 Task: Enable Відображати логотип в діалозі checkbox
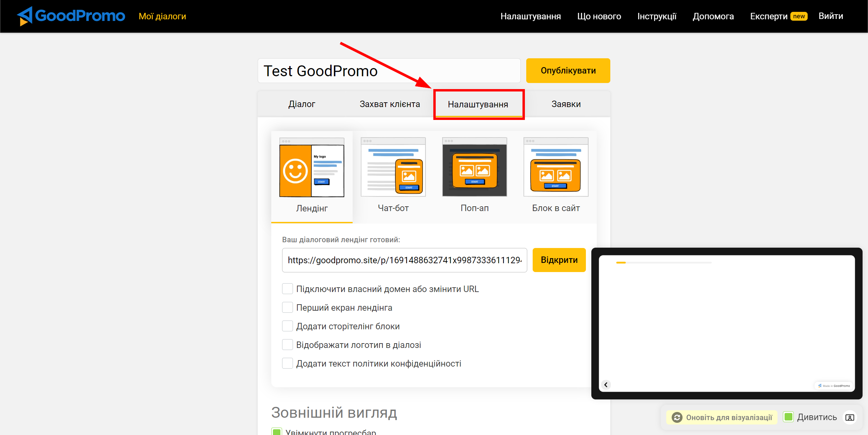pyautogui.click(x=288, y=345)
